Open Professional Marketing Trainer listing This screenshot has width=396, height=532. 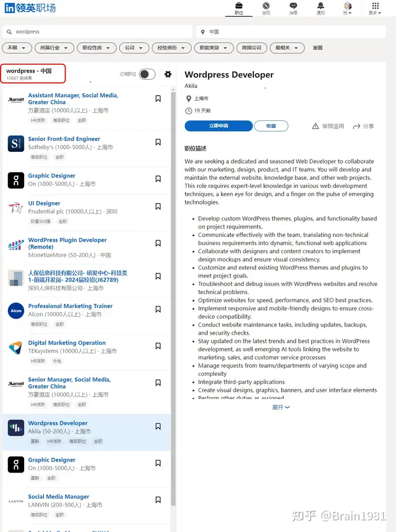point(70,306)
